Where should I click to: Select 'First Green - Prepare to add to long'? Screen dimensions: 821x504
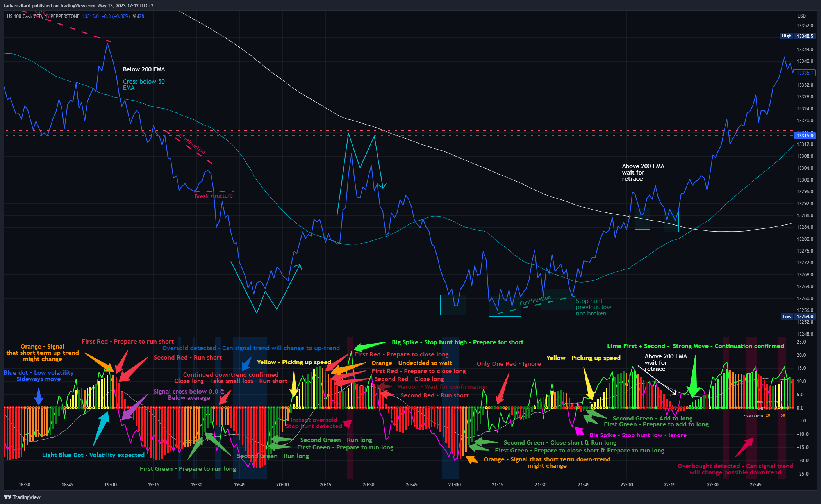(x=656, y=424)
